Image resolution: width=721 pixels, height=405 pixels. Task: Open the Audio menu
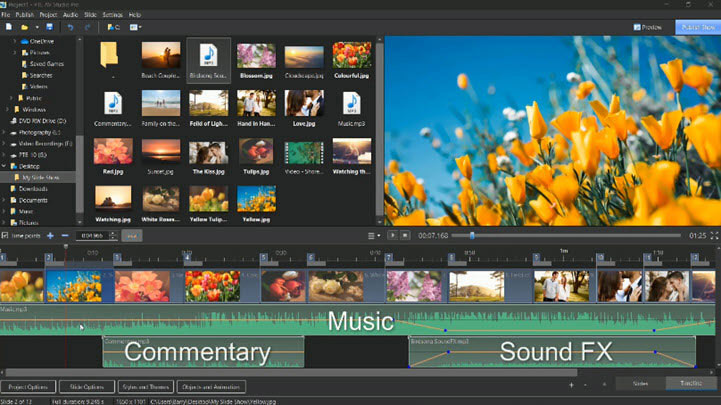70,15
